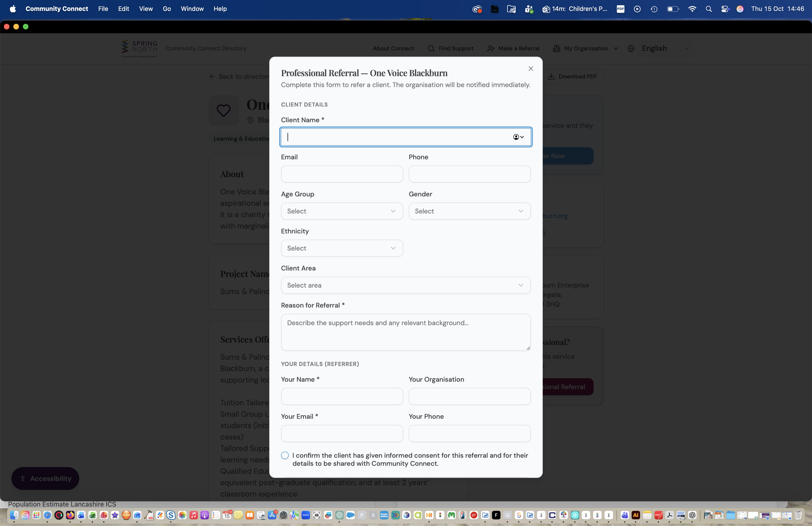Go to Find Support
Viewport: 812px width, 526px height.
tap(450, 48)
